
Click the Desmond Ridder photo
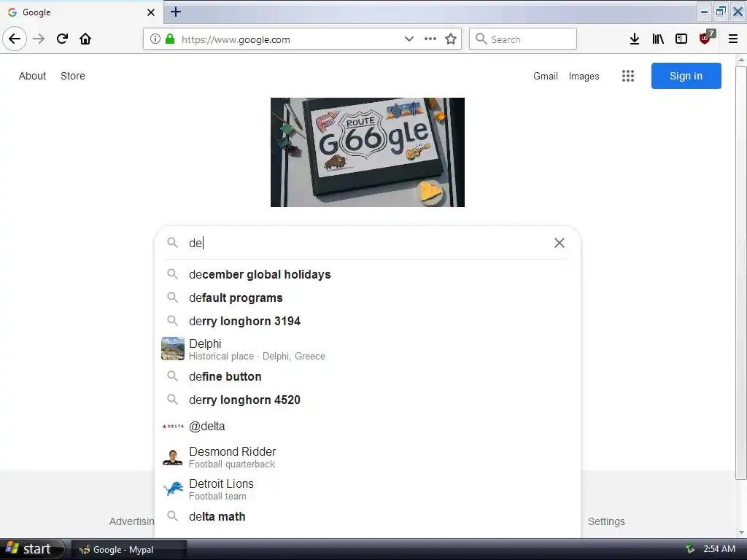tap(172, 456)
